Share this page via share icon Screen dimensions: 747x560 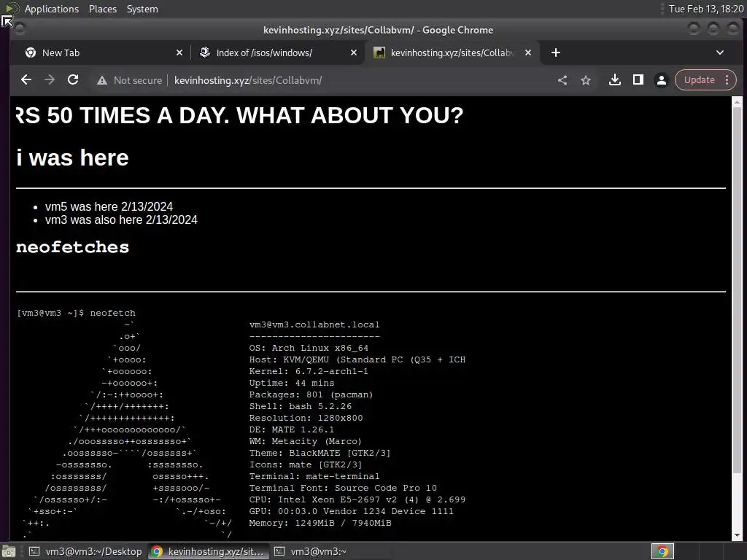[x=562, y=80]
